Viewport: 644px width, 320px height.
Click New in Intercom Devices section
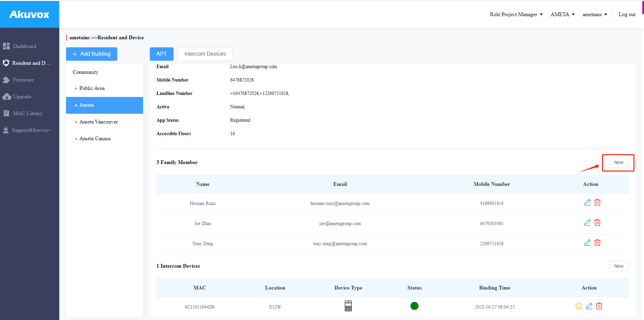(619, 266)
